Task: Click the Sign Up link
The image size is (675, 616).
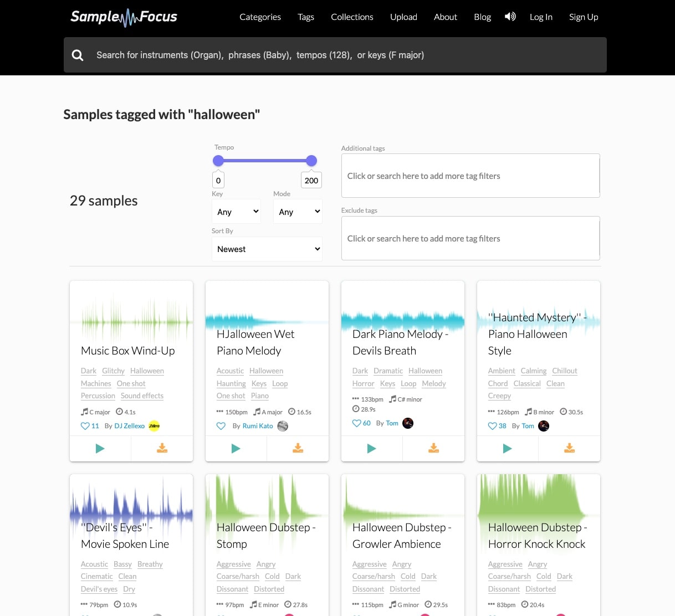Action: [583, 17]
